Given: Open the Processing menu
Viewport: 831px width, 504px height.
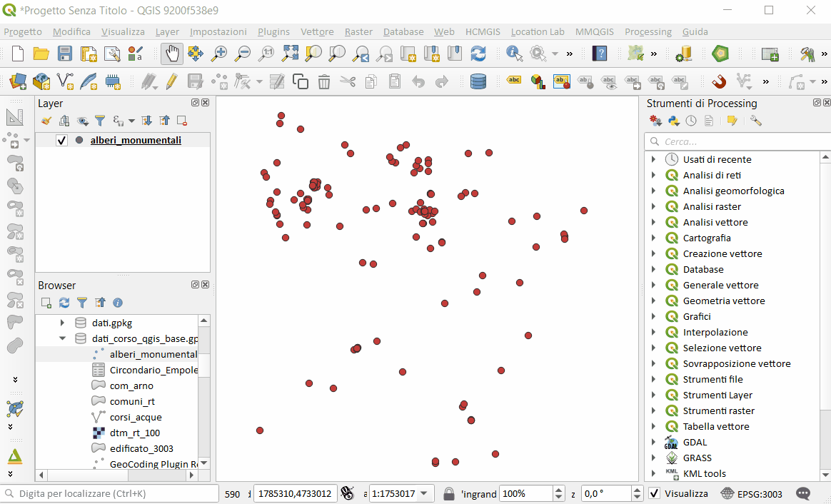Looking at the screenshot, I should click(x=648, y=31).
